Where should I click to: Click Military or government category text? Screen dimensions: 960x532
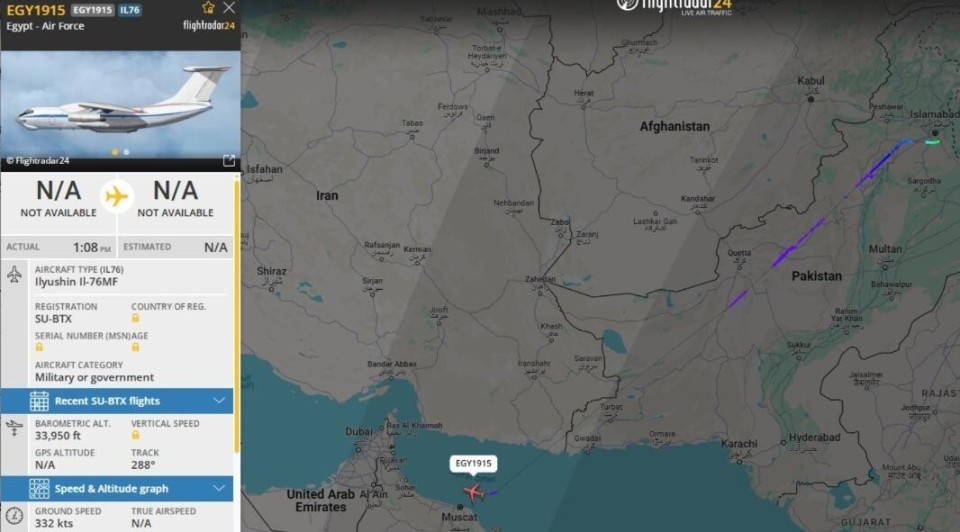[x=94, y=378]
